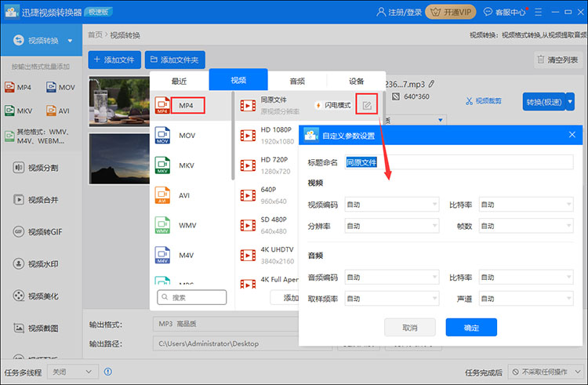Click the first video thumbnail with glass

(x=119, y=102)
